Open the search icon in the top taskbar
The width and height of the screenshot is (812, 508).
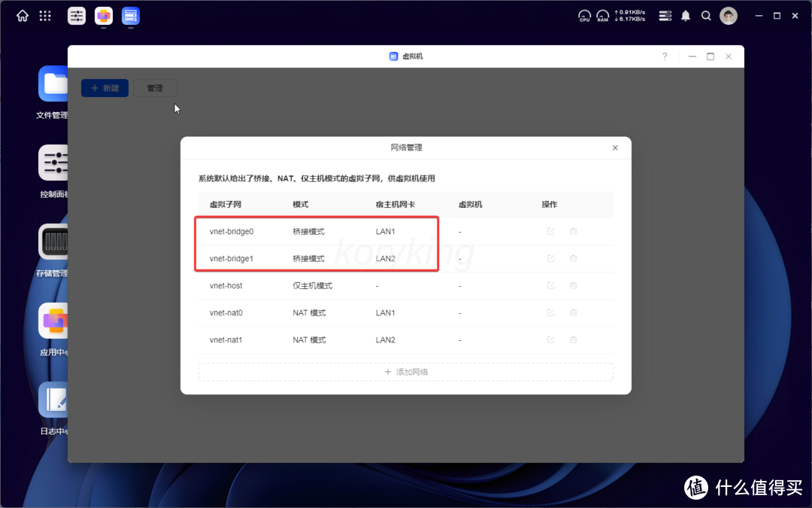pyautogui.click(x=705, y=15)
